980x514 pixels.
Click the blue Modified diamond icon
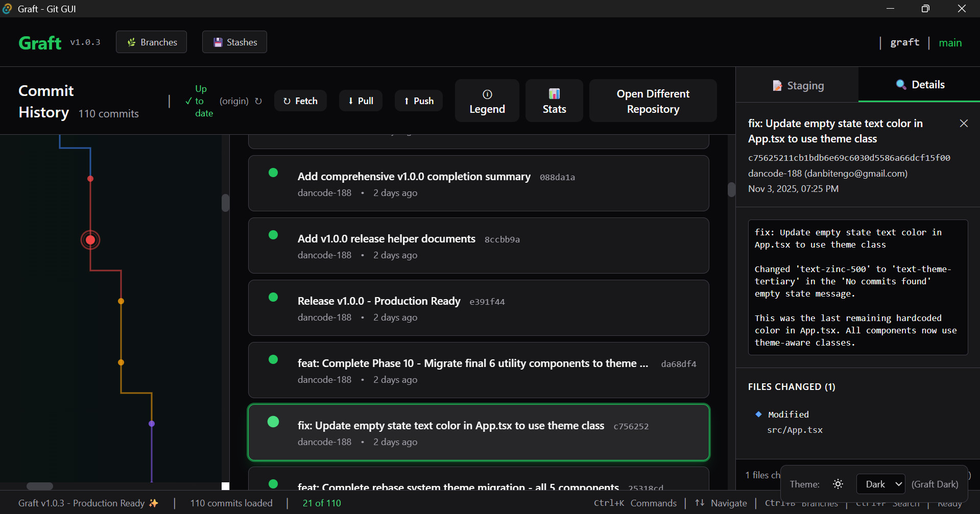click(x=758, y=414)
